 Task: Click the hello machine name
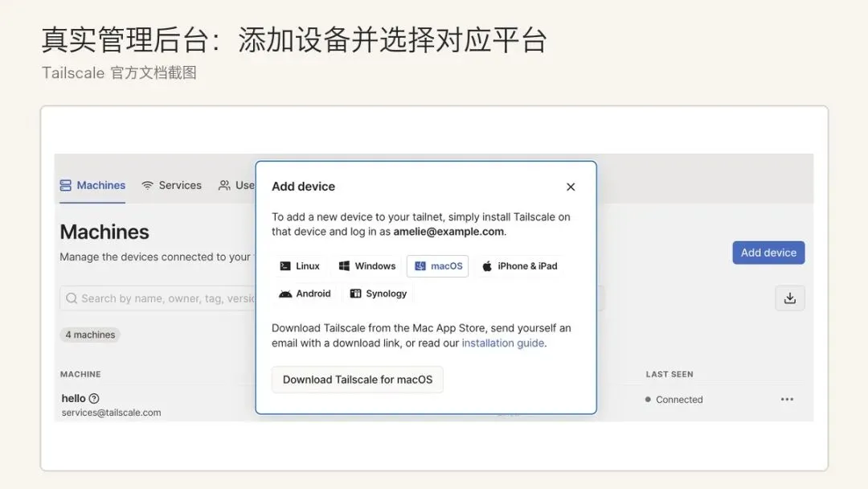(x=74, y=398)
